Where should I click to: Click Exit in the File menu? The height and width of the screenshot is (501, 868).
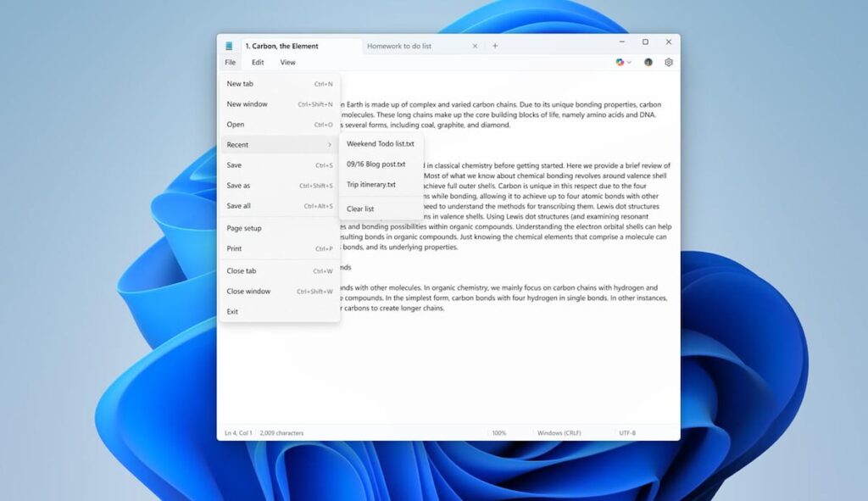pos(280,312)
